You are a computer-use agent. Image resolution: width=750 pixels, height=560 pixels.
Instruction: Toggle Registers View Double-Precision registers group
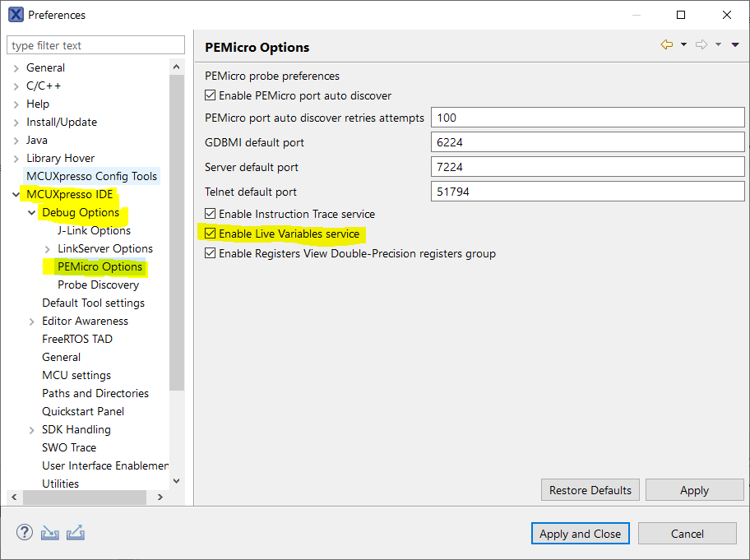click(x=211, y=253)
